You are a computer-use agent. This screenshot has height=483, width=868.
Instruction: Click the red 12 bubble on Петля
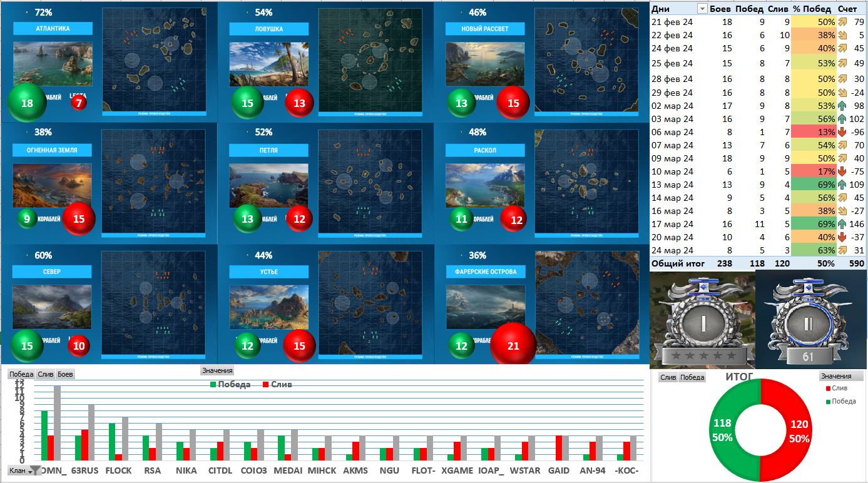click(299, 219)
